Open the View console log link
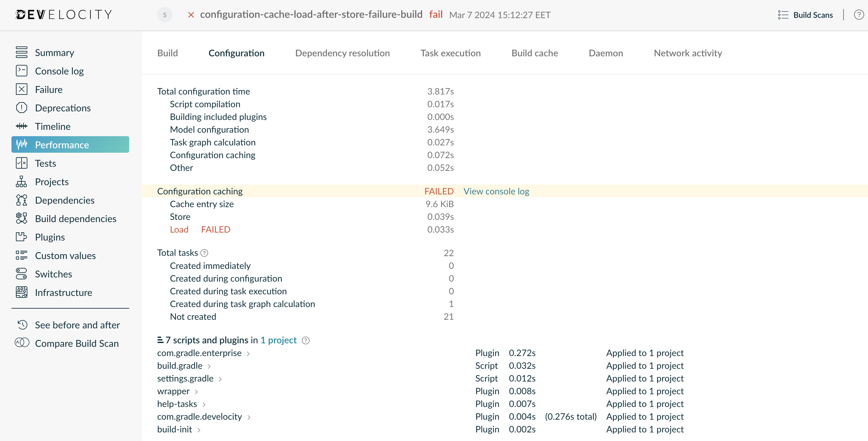The width and height of the screenshot is (868, 441). coord(496,191)
